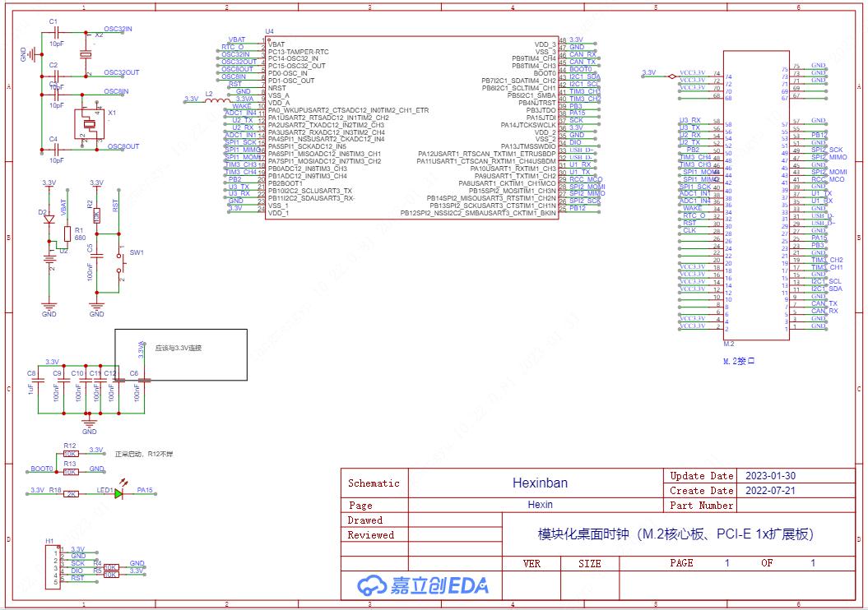Click the C8 1uF capacitor
Image resolution: width=868 pixels, height=610 pixels.
35,383
